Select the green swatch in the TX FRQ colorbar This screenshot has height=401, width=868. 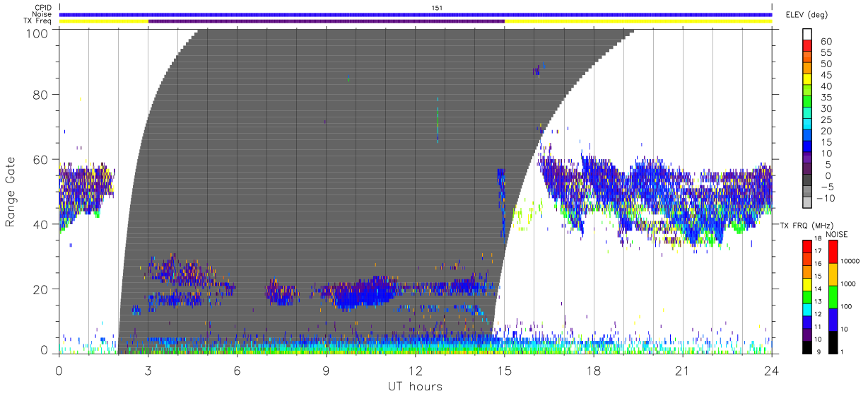(807, 296)
